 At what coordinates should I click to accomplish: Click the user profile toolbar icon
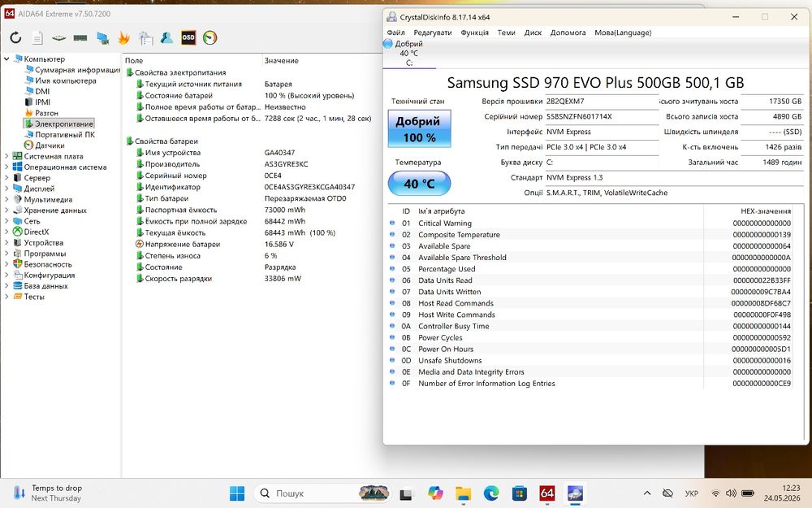tap(166, 38)
